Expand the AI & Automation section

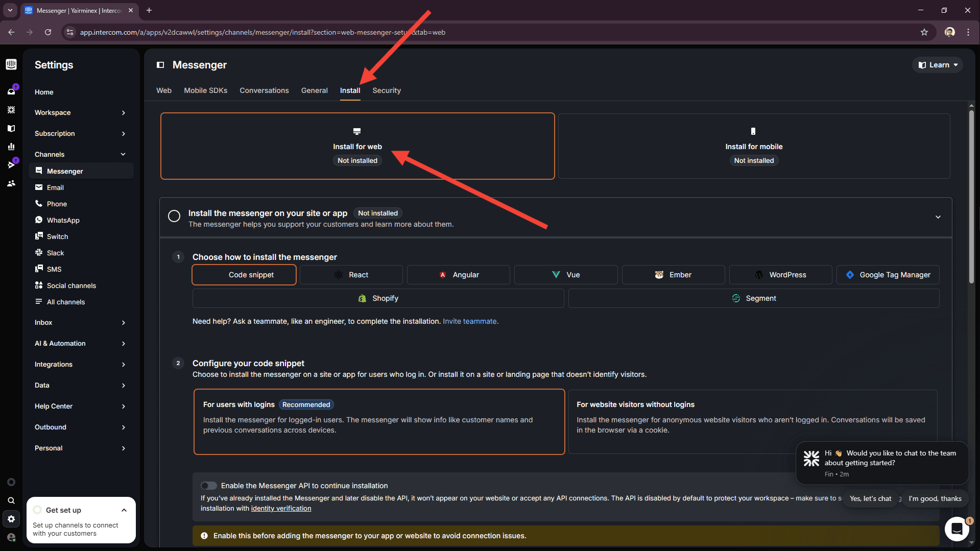point(81,344)
